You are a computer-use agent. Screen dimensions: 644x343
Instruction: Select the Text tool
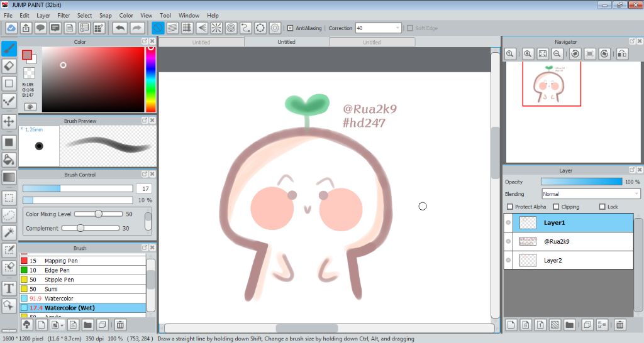point(9,288)
